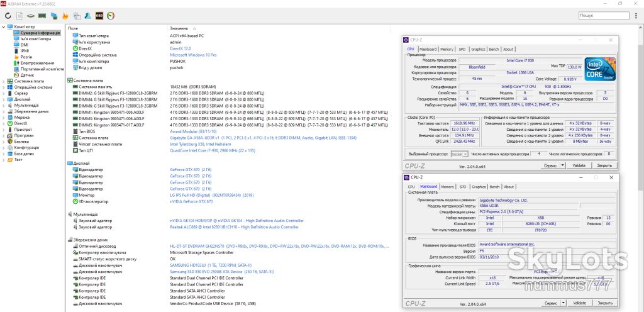Screen dimensions: 644x312
Task: Switch to CPU tab in lower CPU-Z
Action: 411,187
